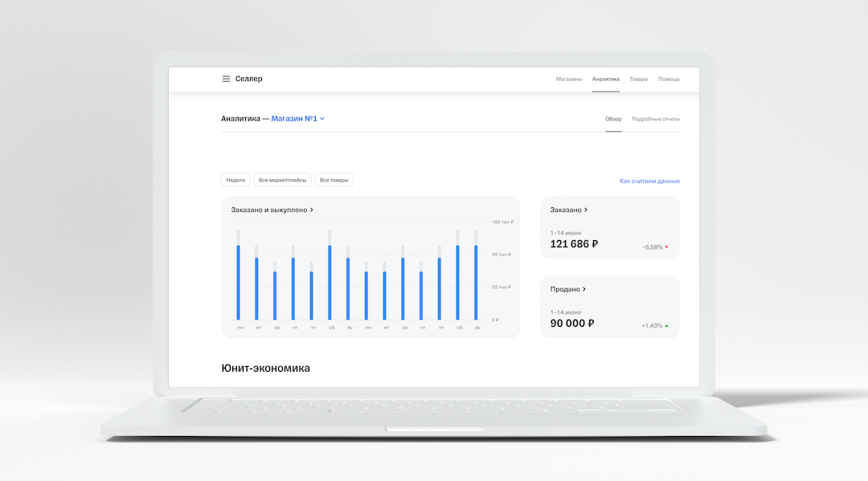Open the Все товары filter
868x481 pixels.
coord(334,180)
